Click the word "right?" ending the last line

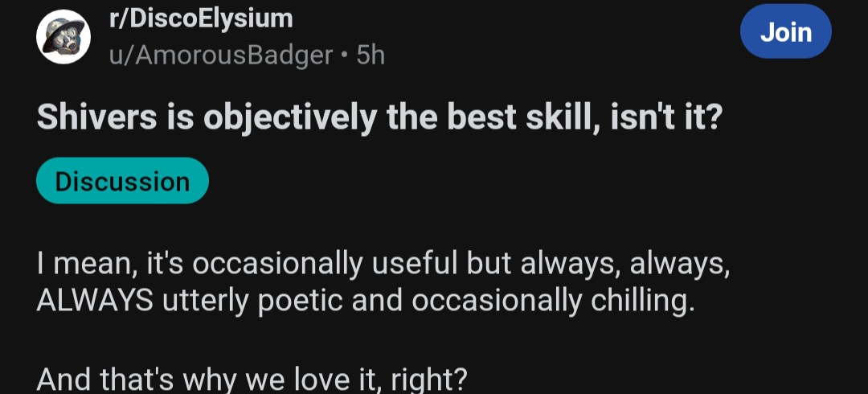pyautogui.click(x=427, y=377)
